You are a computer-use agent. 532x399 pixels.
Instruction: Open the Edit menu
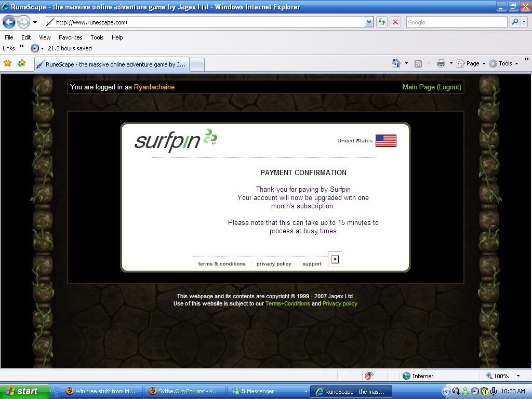coord(26,37)
